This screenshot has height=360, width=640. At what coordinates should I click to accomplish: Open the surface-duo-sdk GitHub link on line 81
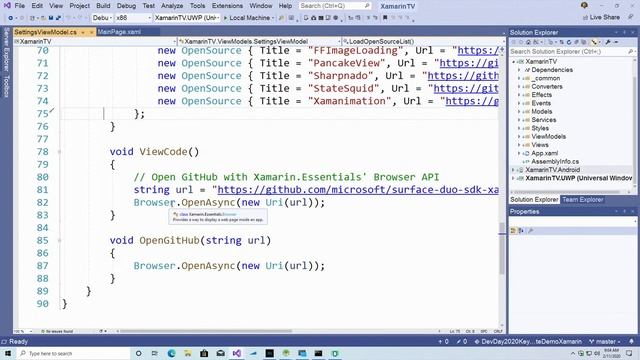(358, 190)
